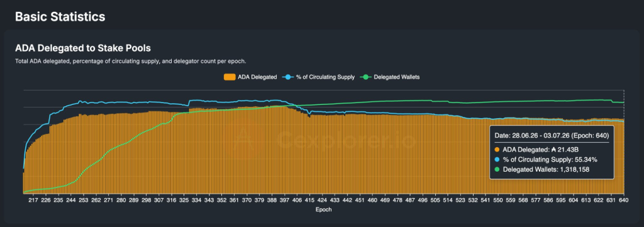Click epoch 460 axis label

[372, 201]
